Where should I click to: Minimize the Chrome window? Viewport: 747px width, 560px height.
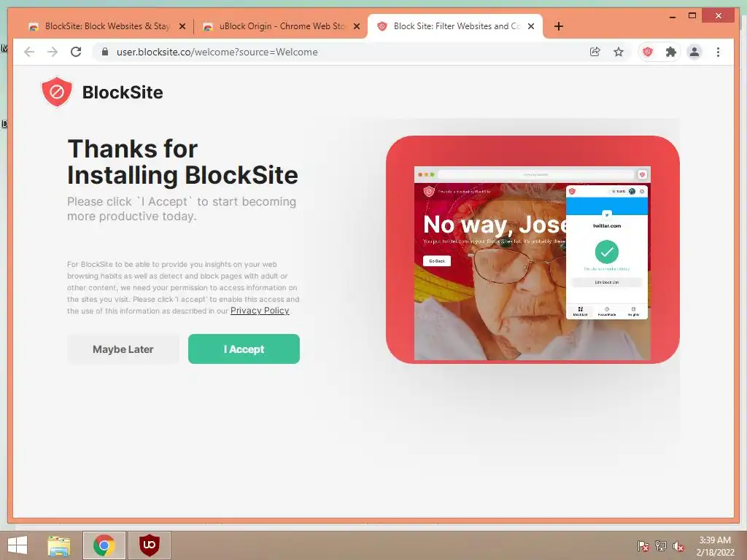tap(672, 16)
